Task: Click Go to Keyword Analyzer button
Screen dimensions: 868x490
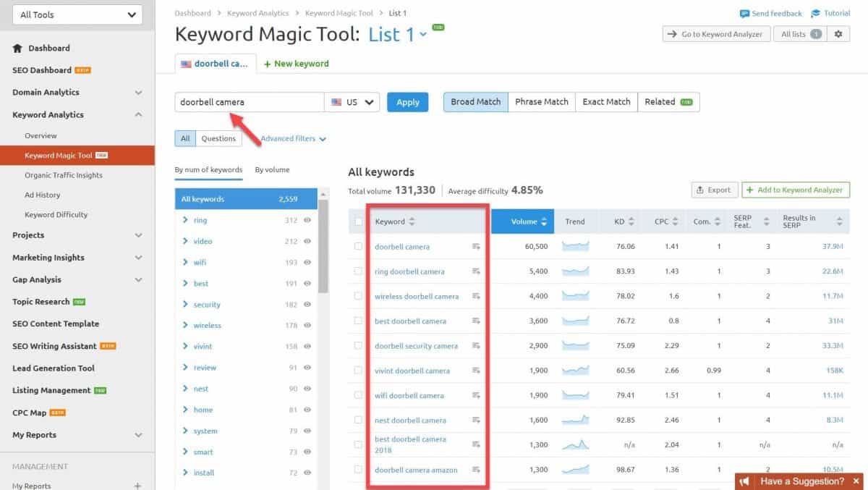Action: (715, 34)
